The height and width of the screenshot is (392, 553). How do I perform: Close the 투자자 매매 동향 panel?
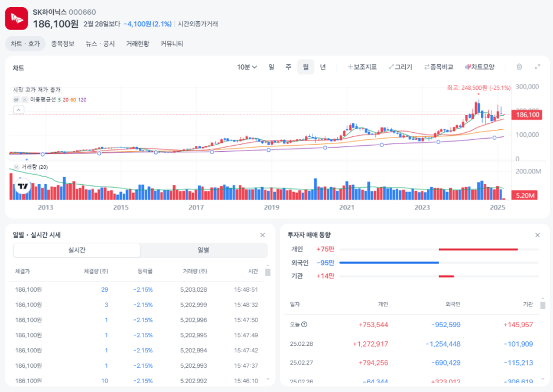click(x=538, y=235)
